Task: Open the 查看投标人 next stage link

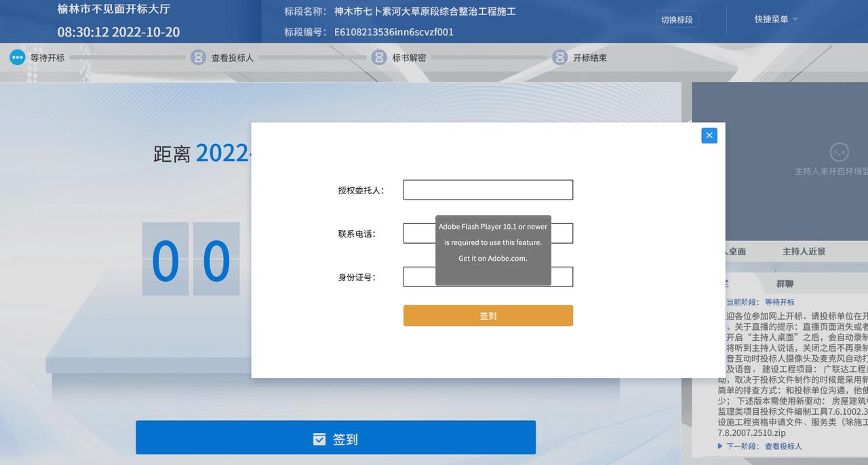Action: tap(783, 446)
